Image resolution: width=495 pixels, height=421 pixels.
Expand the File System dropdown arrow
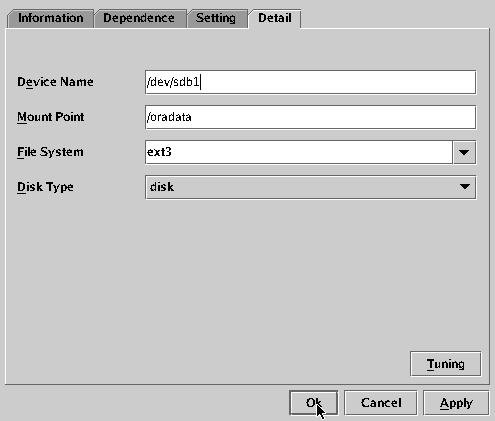tap(464, 152)
